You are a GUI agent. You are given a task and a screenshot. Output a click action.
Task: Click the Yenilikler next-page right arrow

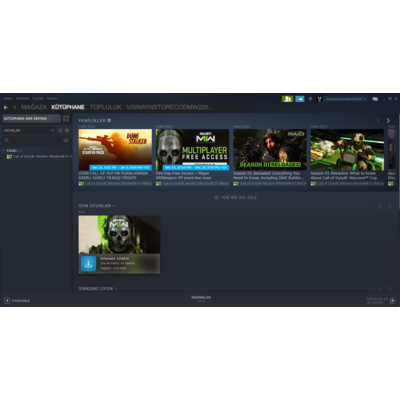(388, 120)
